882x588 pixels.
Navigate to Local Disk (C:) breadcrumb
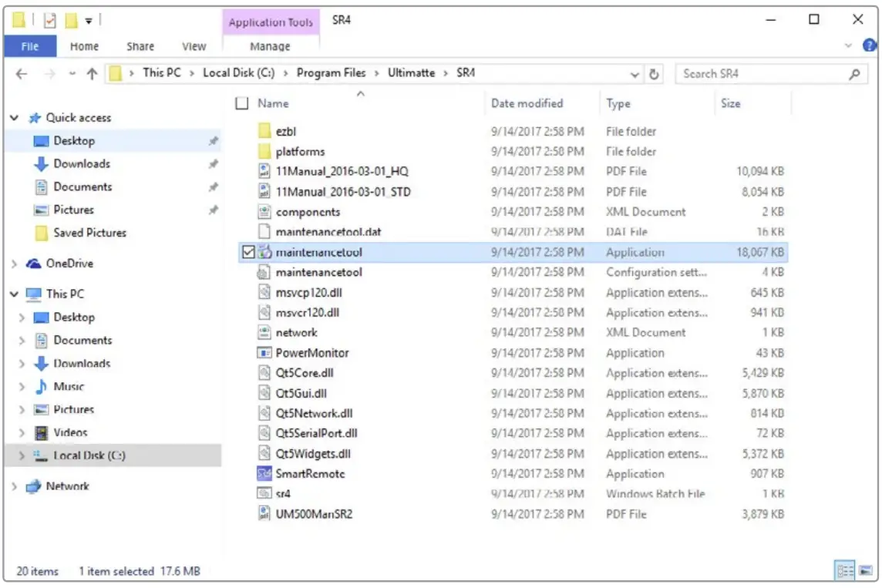coord(238,73)
